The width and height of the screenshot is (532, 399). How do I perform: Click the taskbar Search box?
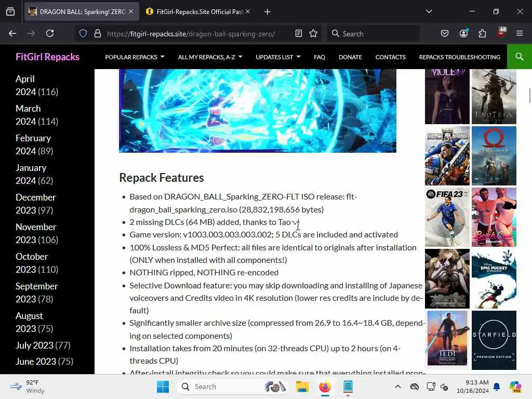[233, 387]
